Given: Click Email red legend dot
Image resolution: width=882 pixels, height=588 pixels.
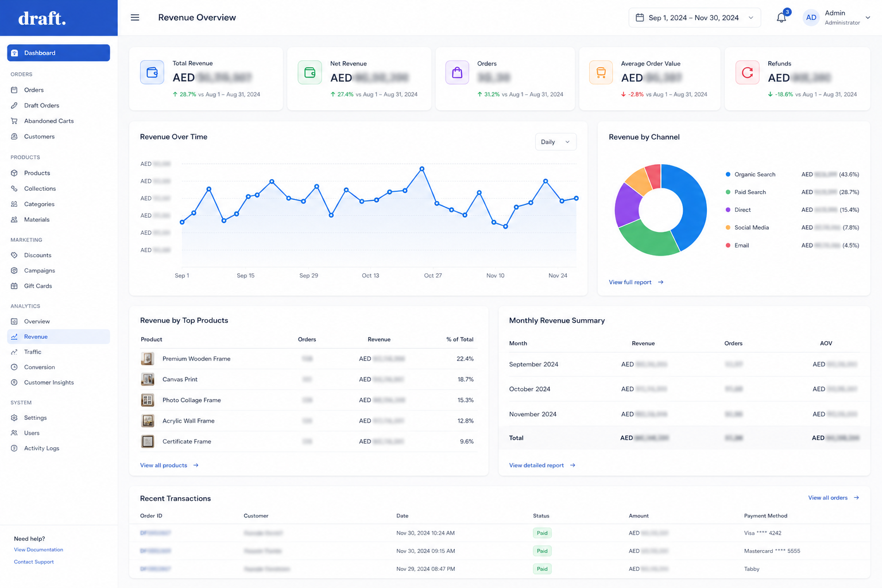Looking at the screenshot, I should 728,245.
